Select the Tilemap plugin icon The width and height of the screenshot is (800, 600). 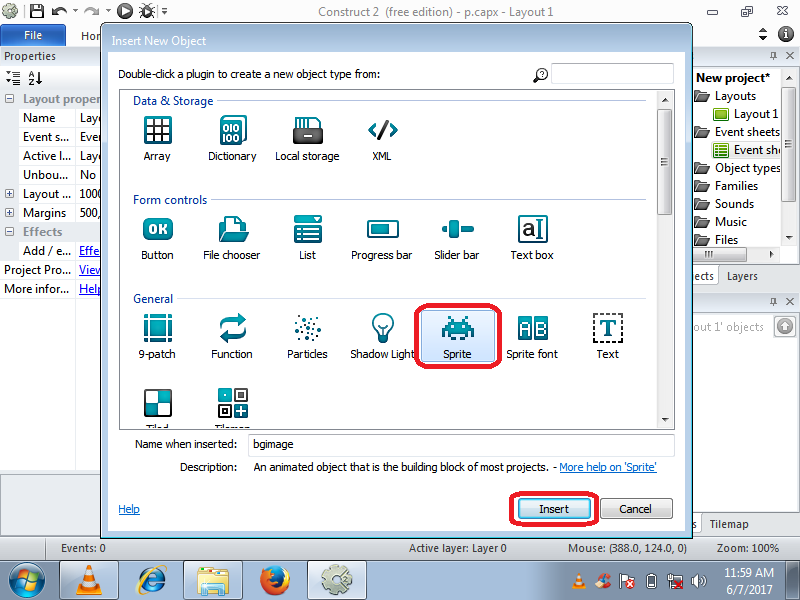pos(233,403)
